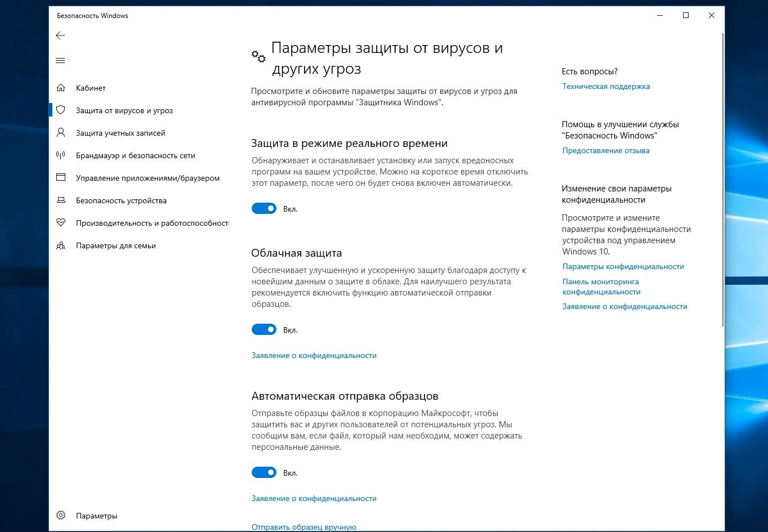768x532 pixels.
Task: Click the page title gears icon
Action: click(258, 56)
